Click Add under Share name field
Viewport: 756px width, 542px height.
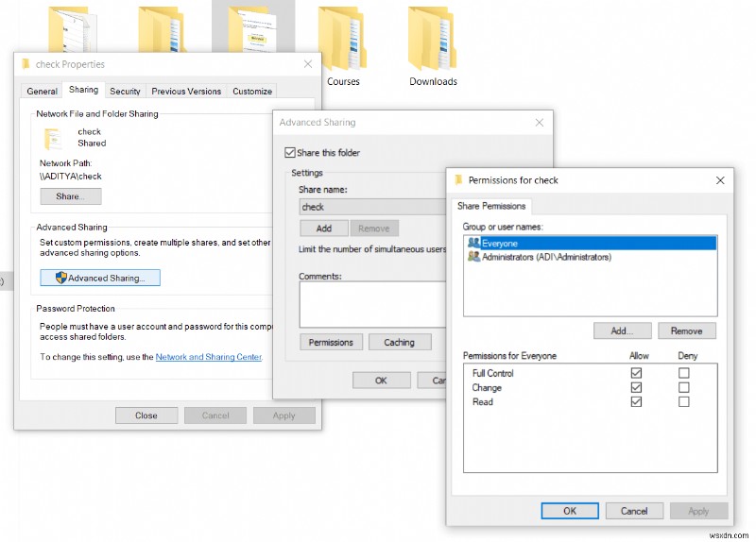[x=323, y=229]
